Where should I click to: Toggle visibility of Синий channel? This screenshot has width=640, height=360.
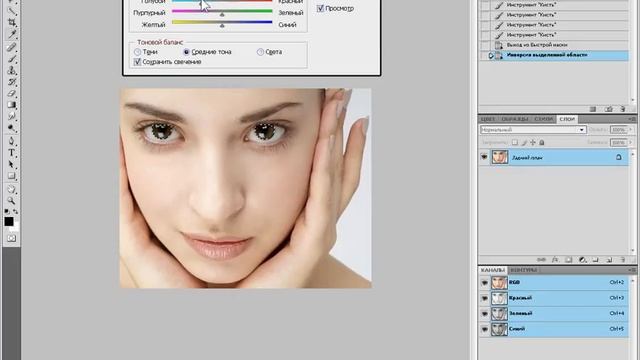point(484,329)
